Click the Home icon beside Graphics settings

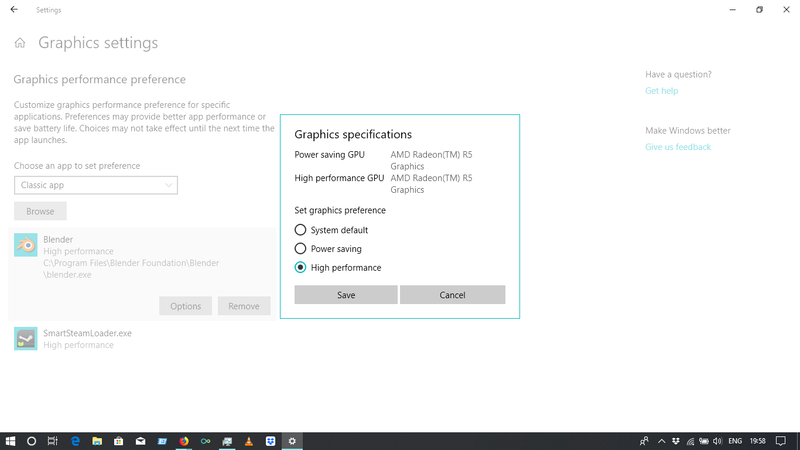point(20,44)
